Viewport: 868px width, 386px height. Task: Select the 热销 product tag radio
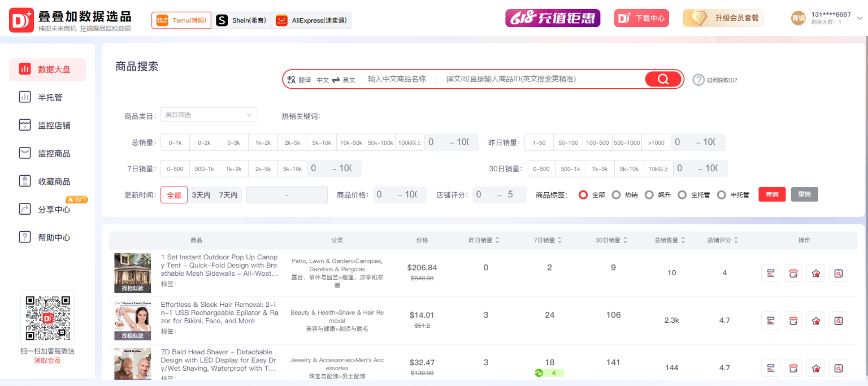click(x=616, y=195)
